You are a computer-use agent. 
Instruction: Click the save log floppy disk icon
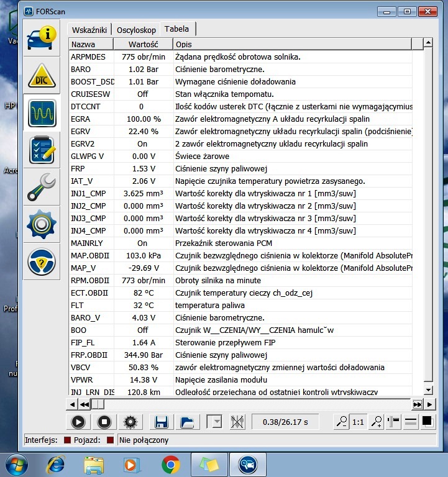pyautogui.click(x=162, y=422)
